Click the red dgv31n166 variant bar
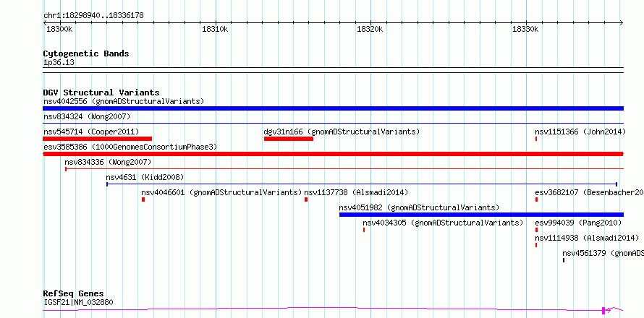 tap(288, 139)
